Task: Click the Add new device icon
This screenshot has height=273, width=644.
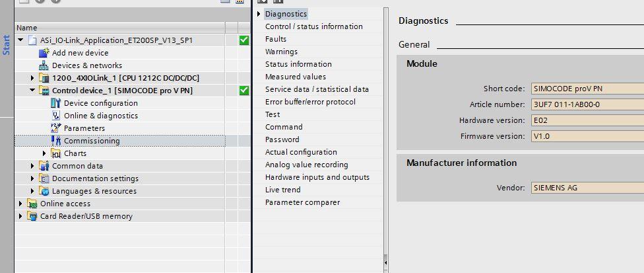Action: tap(44, 53)
